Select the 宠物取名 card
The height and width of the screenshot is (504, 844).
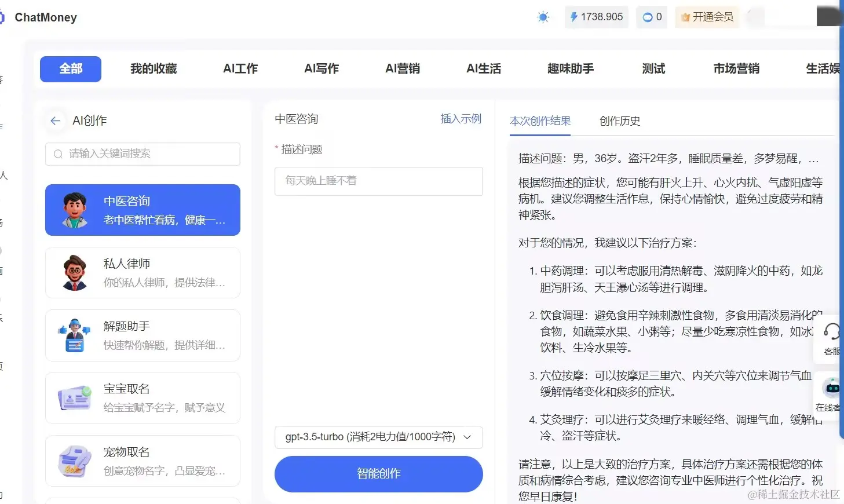pos(143,461)
